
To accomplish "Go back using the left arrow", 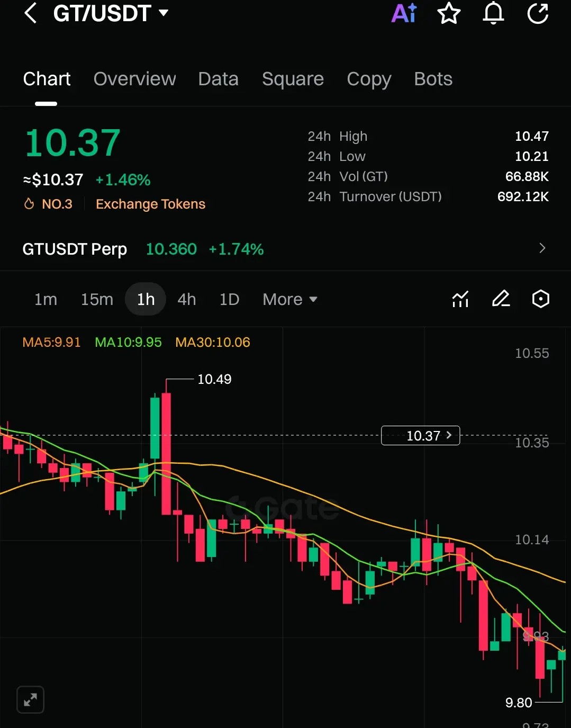I will tap(31, 13).
